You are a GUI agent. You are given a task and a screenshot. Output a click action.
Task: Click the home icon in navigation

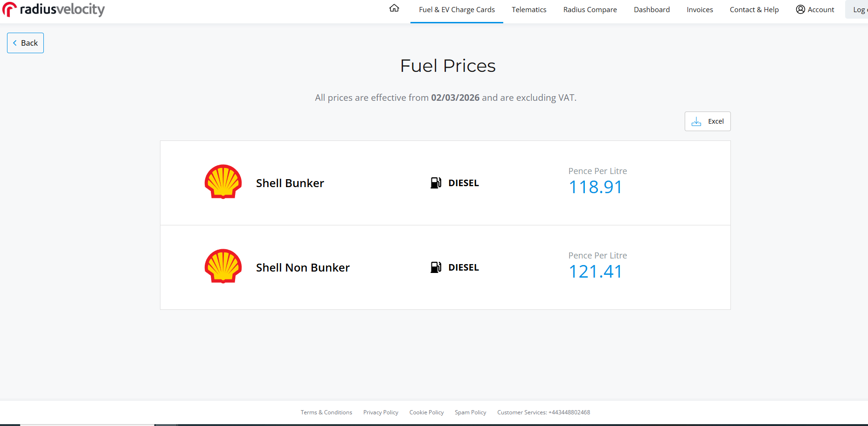point(394,8)
